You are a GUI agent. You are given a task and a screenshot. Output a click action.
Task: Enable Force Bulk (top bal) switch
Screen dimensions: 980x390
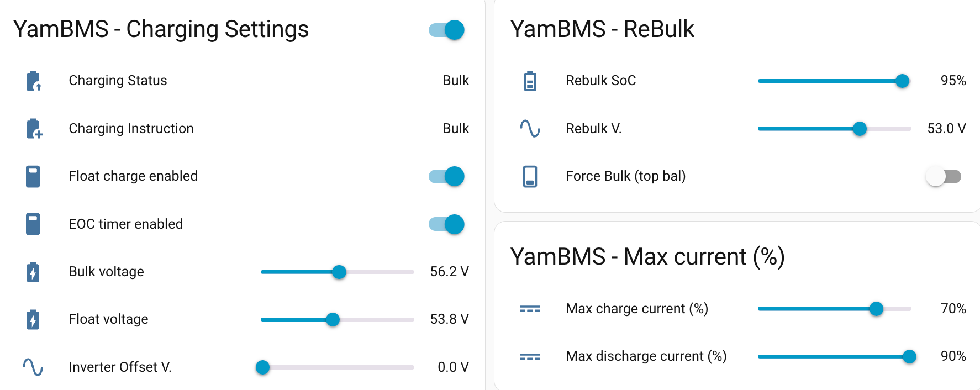[944, 176]
